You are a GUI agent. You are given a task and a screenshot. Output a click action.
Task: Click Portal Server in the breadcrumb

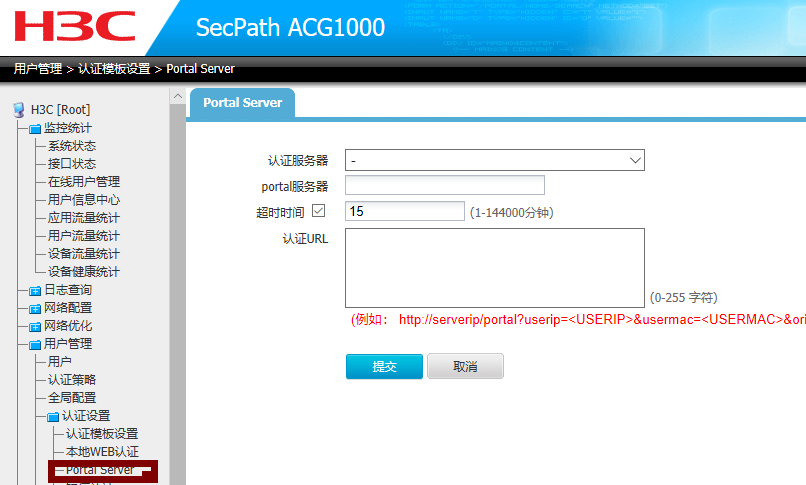pyautogui.click(x=200, y=69)
